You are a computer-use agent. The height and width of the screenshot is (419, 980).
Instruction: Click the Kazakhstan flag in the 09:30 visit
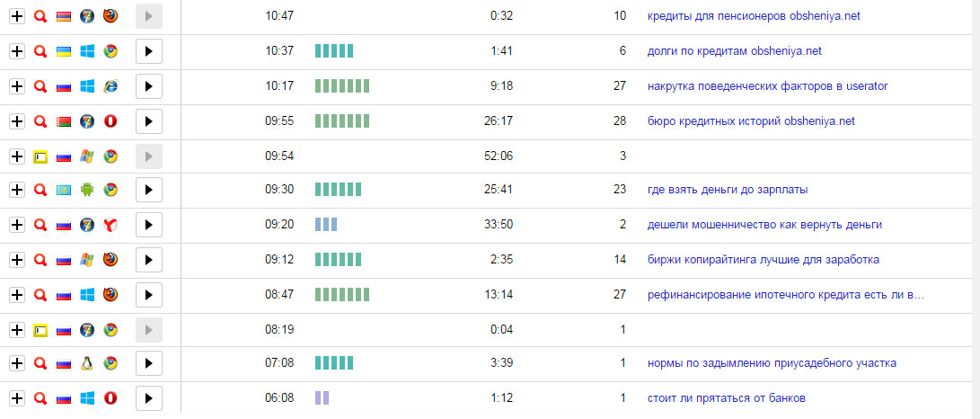point(64,190)
